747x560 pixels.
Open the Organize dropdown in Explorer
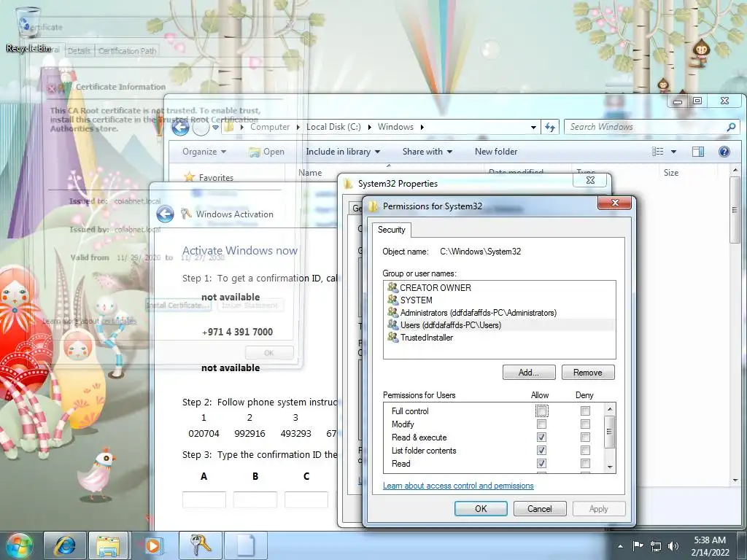pos(204,152)
